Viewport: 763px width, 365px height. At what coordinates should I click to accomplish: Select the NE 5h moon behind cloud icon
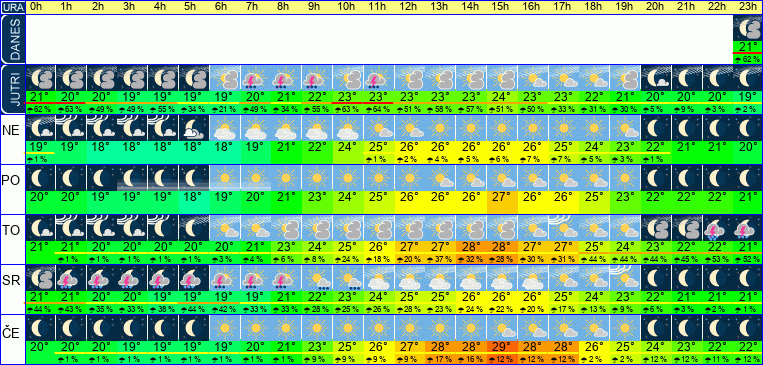click(194, 128)
